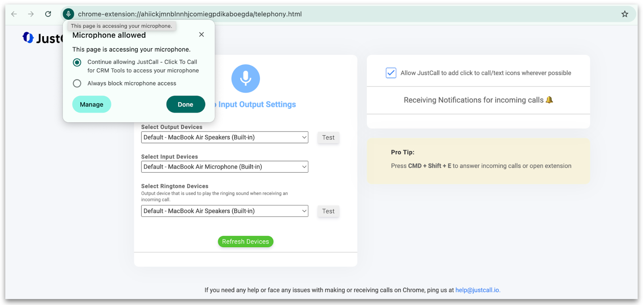Click the Pro Tip heading
The width and height of the screenshot is (644, 305).
pos(402,152)
